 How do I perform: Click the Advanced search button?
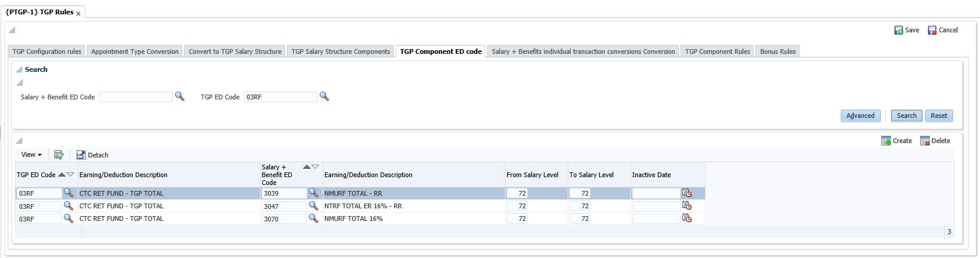click(860, 116)
